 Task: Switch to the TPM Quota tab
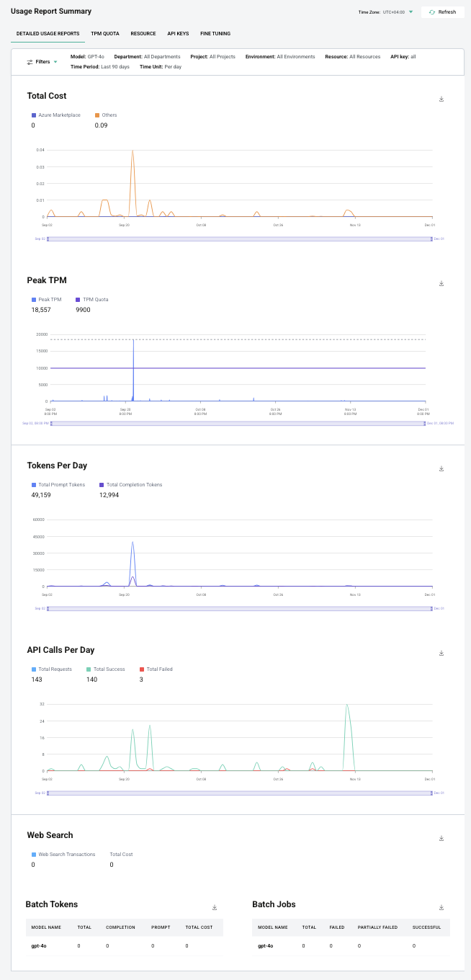coord(105,34)
